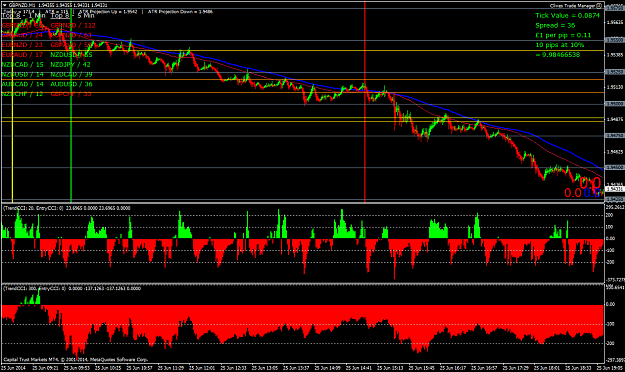Click the 'Top 8 - 1 Min' heading
The width and height of the screenshot is (625, 372).
pyautogui.click(x=24, y=16)
